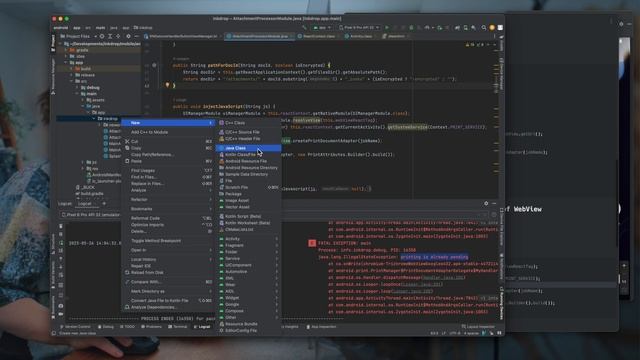Open the Local History submenu arrow
The image size is (640, 360).
coord(211,259)
